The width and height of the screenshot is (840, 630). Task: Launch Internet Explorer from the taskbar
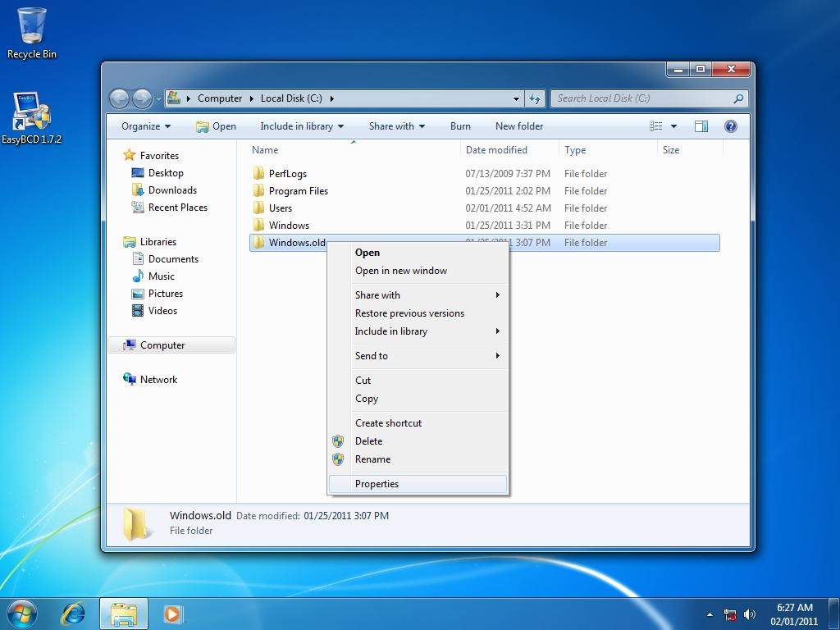tap(73, 613)
